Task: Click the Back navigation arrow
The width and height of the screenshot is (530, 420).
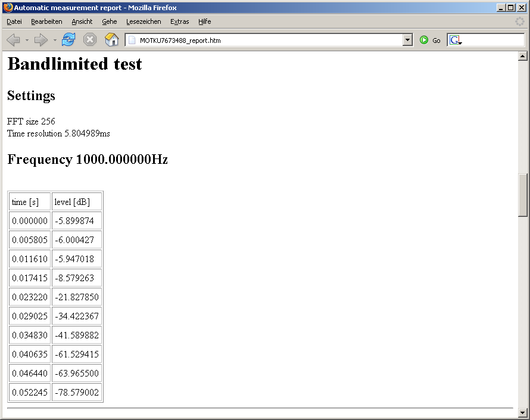Action: click(x=13, y=40)
